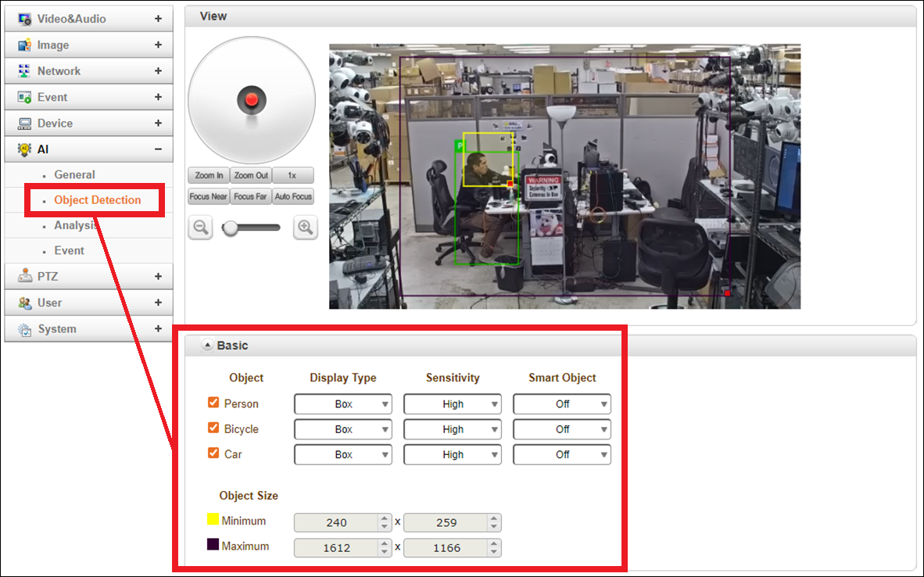The height and width of the screenshot is (577, 924).
Task: Uncheck the Car object checkbox
Action: 213,453
